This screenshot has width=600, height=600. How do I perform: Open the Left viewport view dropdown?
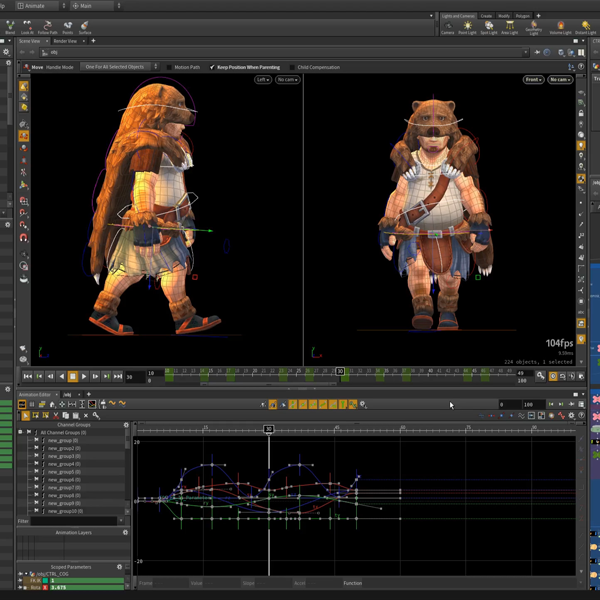click(263, 79)
